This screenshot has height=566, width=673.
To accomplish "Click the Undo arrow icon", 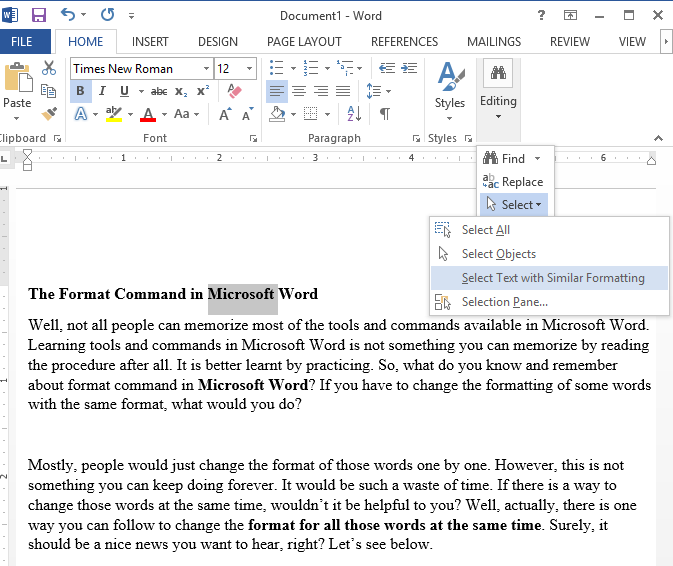I will [x=68, y=15].
